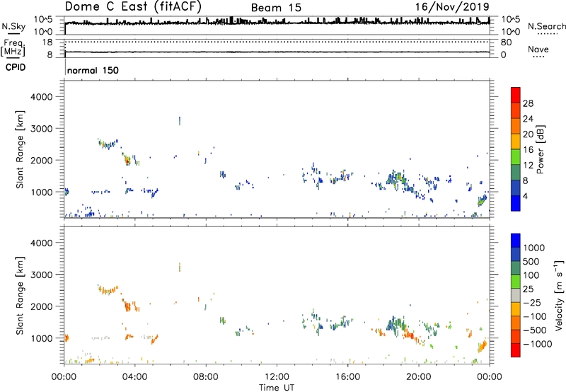The image size is (566, 392).
Task: Pick the bright blue top segment of Velocity bar
Action: (x=516, y=241)
